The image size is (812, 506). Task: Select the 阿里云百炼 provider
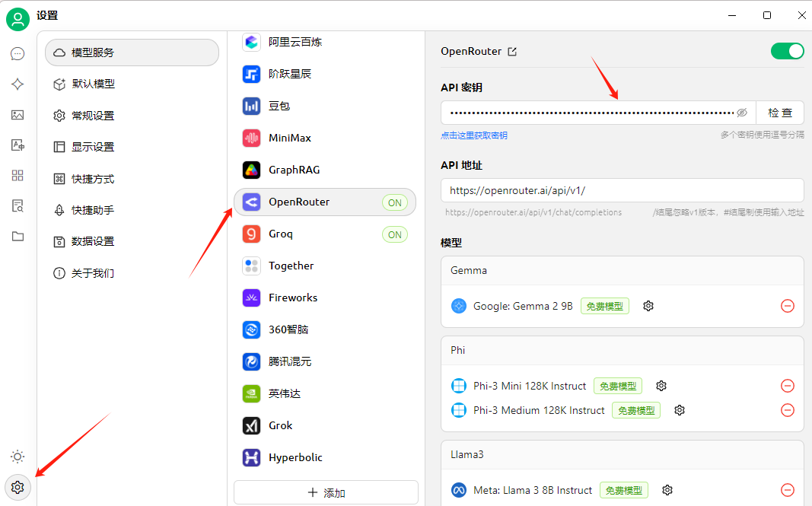coord(325,42)
